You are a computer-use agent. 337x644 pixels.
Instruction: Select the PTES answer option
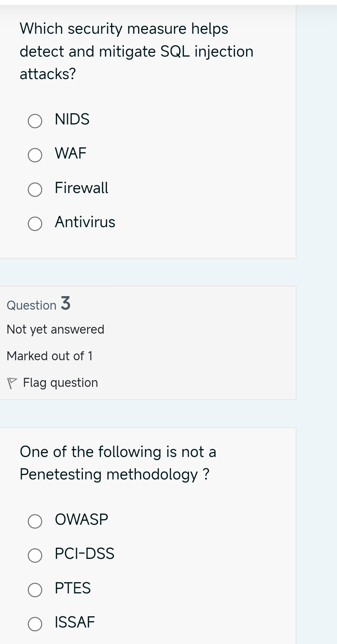(x=35, y=590)
